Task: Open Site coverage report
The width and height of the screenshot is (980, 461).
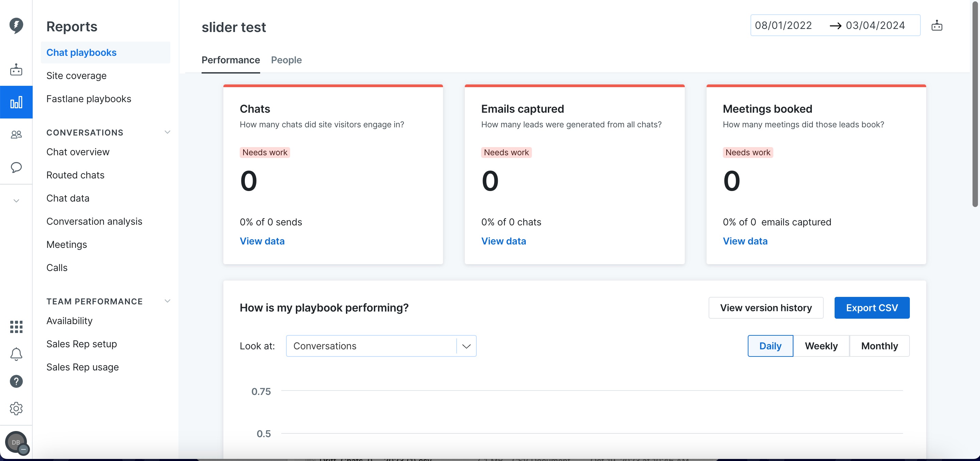Action: click(x=77, y=76)
